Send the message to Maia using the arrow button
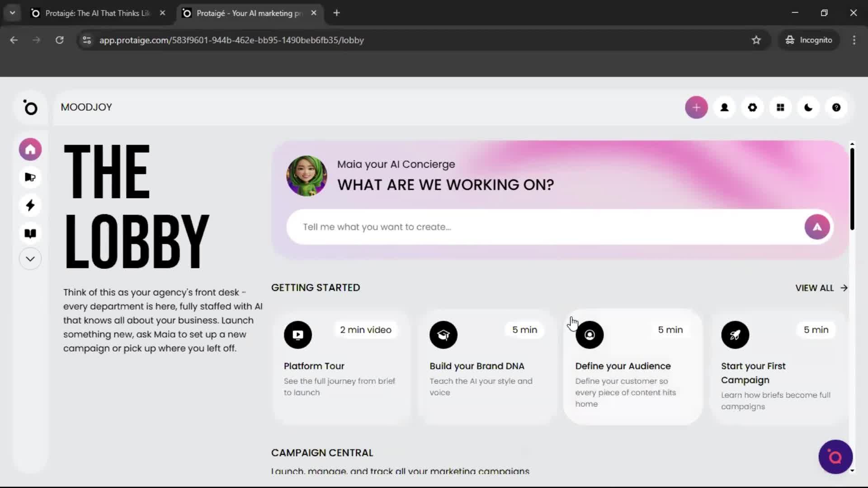This screenshot has height=488, width=868. point(817,227)
